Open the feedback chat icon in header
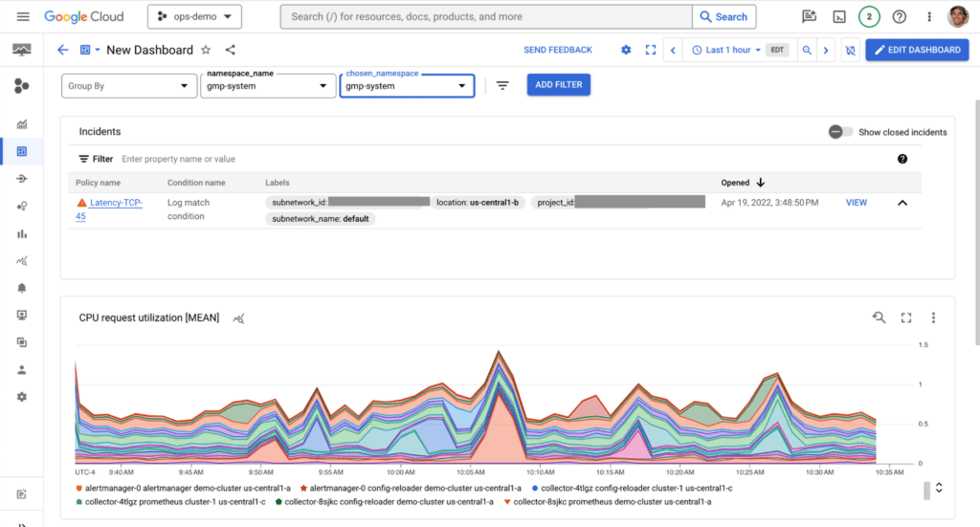Image resolution: width=980 pixels, height=527 pixels. pos(810,17)
